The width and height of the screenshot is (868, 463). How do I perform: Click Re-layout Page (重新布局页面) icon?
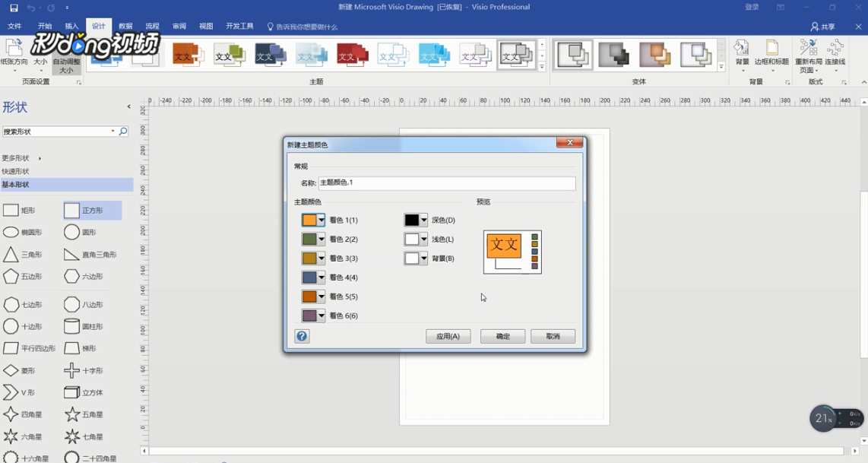[x=808, y=56]
